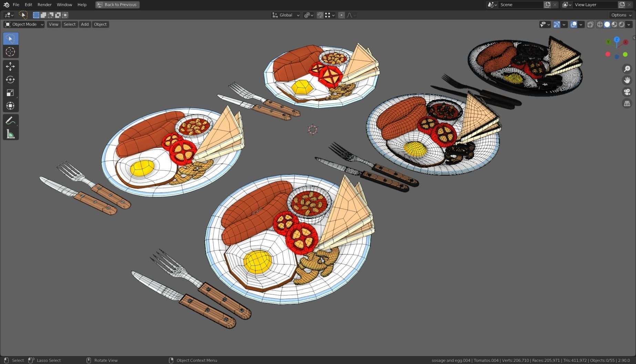Expand the overlays options arrow
636x364 pixels.
(581, 24)
